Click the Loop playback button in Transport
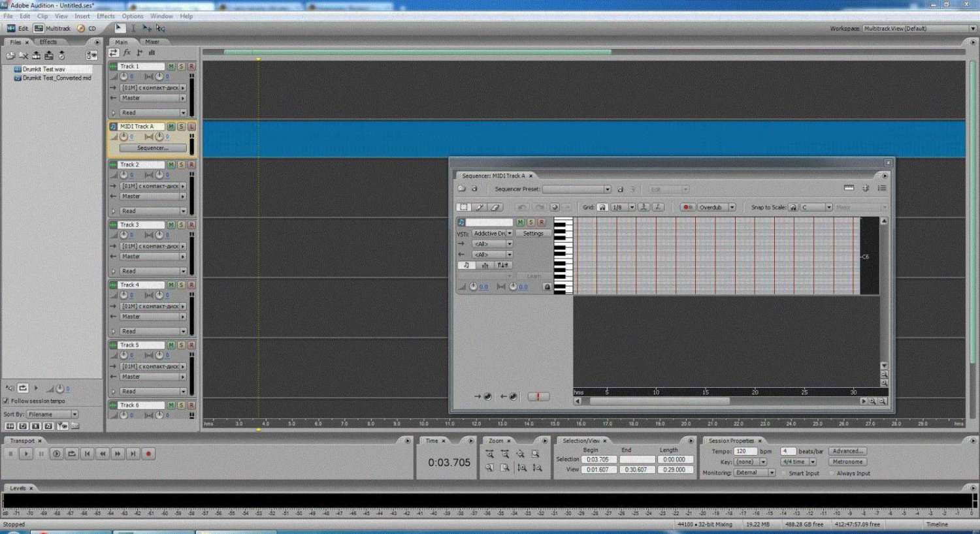 click(x=72, y=454)
